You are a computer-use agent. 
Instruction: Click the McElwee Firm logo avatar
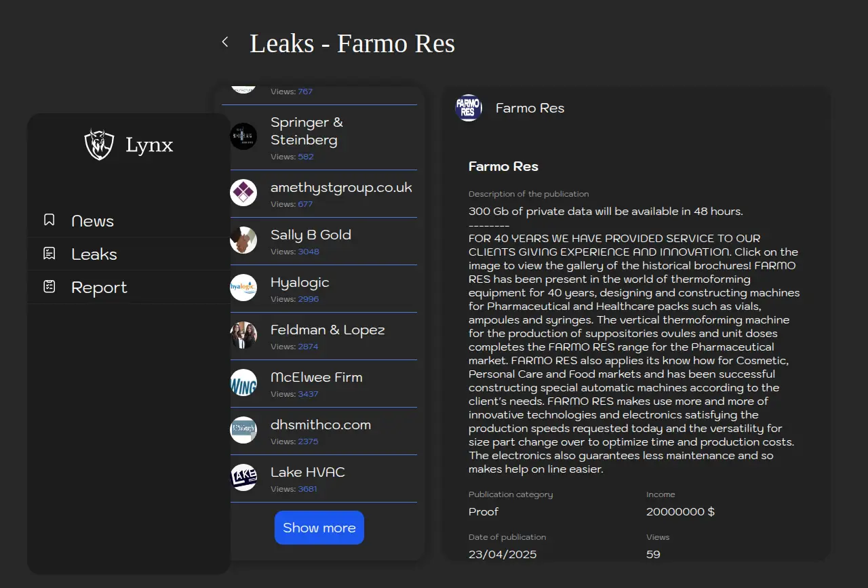pos(243,383)
